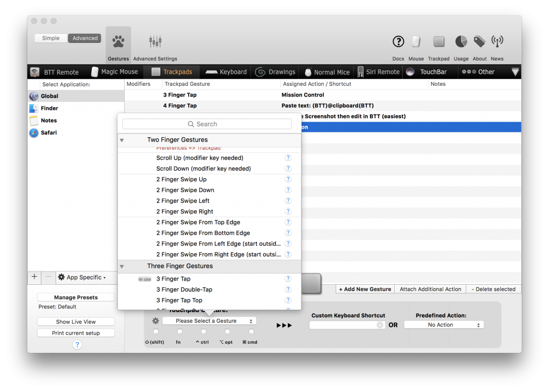The image size is (549, 392).
Task: Click the plus icon to add application
Action: tap(34, 277)
